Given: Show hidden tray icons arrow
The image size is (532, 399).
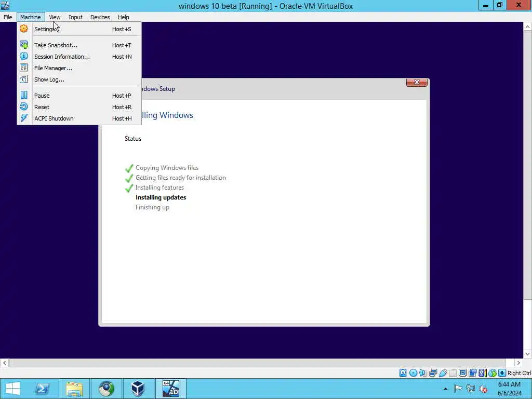Looking at the screenshot, I should (445, 389).
